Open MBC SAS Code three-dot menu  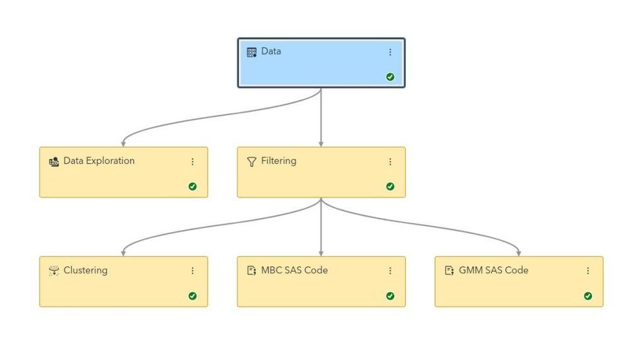click(390, 271)
